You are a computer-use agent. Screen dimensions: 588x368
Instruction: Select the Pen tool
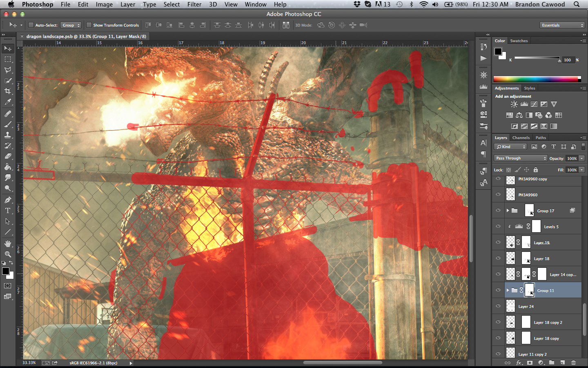(x=8, y=200)
